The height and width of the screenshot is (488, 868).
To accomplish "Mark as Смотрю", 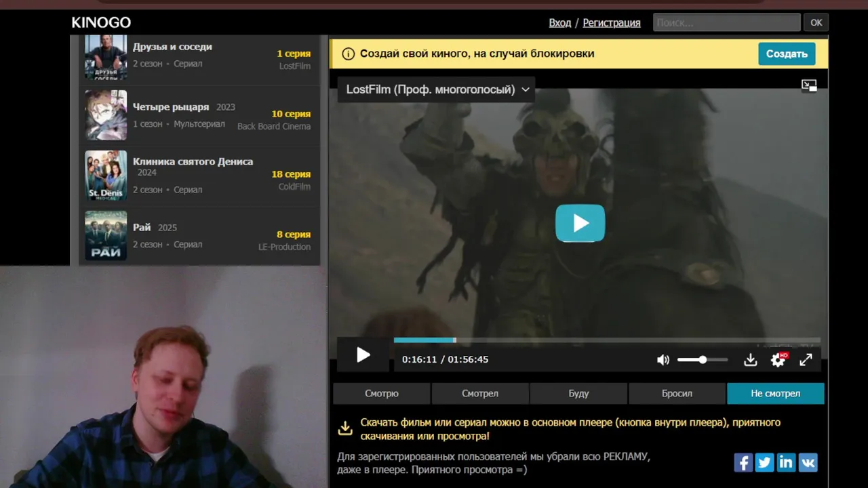I will tap(382, 393).
